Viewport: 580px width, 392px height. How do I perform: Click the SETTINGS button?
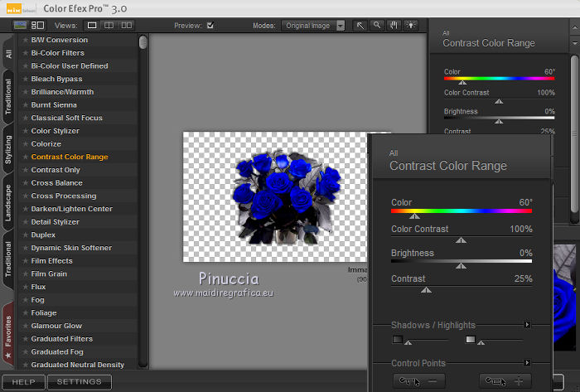click(80, 382)
